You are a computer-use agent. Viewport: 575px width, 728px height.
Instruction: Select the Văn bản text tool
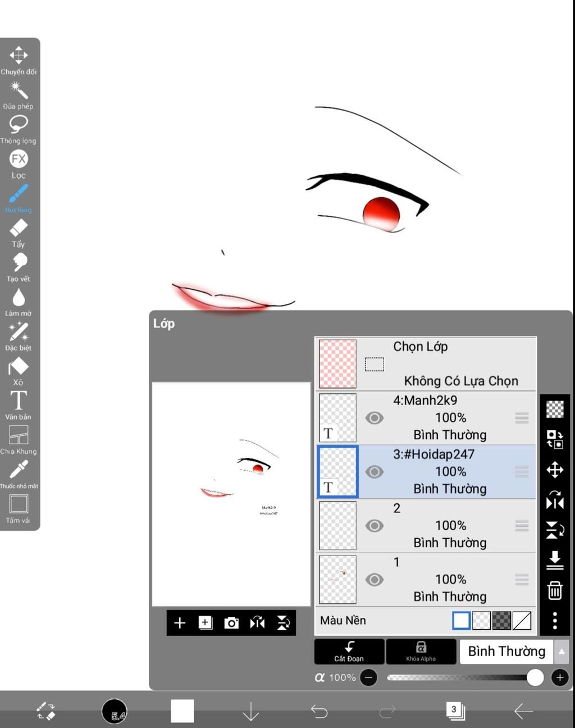click(x=19, y=406)
